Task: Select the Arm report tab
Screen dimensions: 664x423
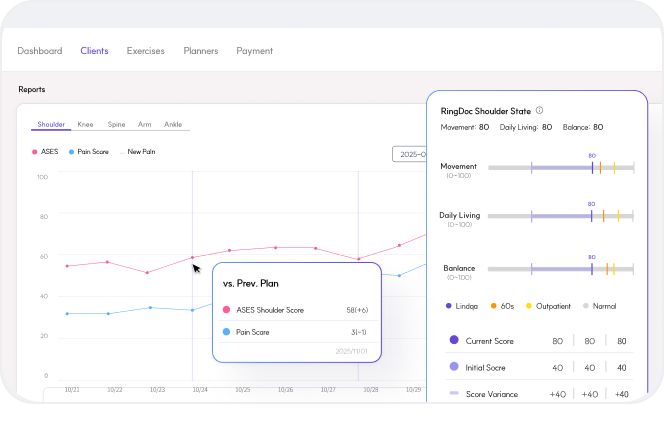Action: [x=144, y=124]
